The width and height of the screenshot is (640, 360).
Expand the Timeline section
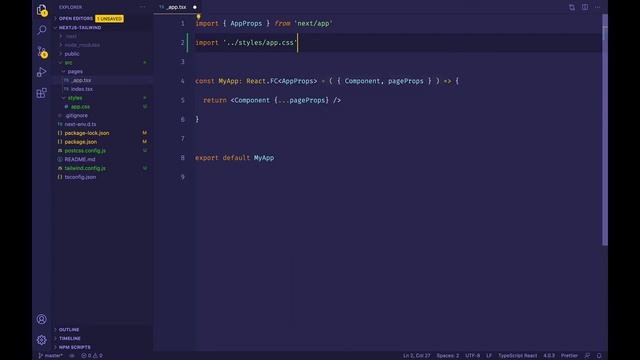[x=69, y=338]
